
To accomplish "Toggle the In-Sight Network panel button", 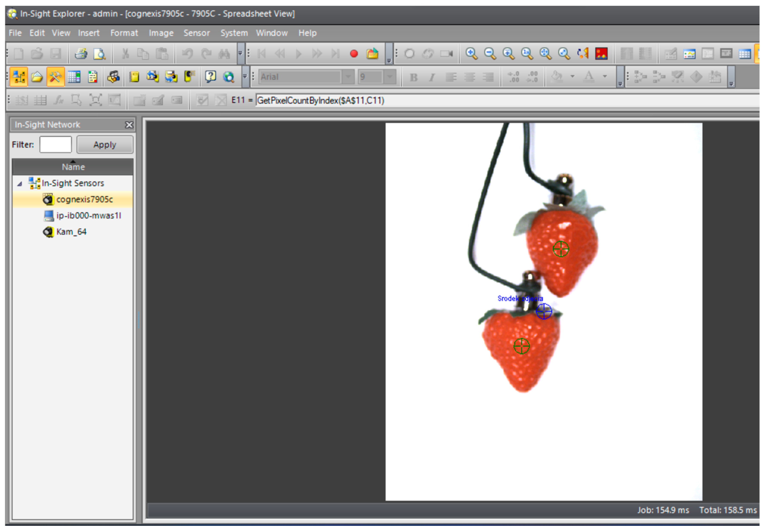I will tap(19, 77).
